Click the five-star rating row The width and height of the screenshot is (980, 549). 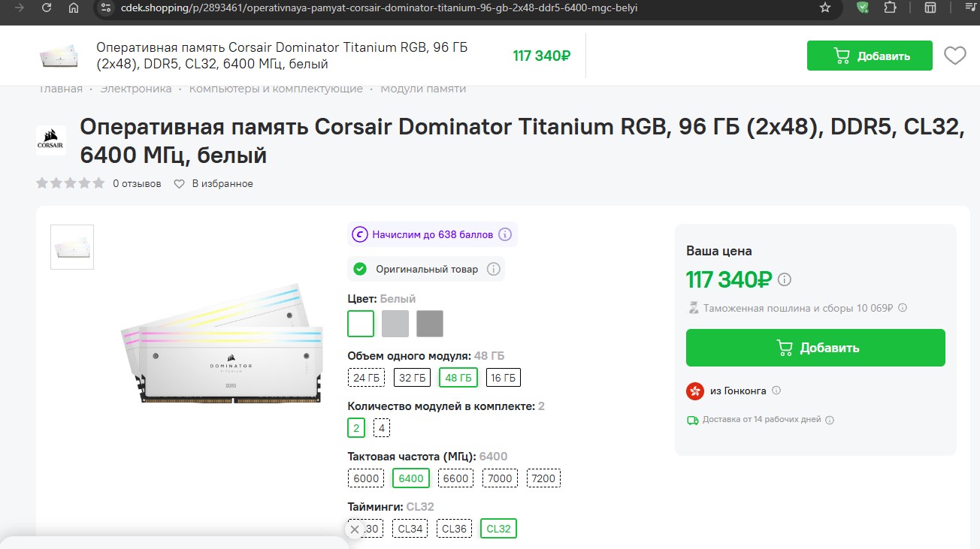pos(71,183)
